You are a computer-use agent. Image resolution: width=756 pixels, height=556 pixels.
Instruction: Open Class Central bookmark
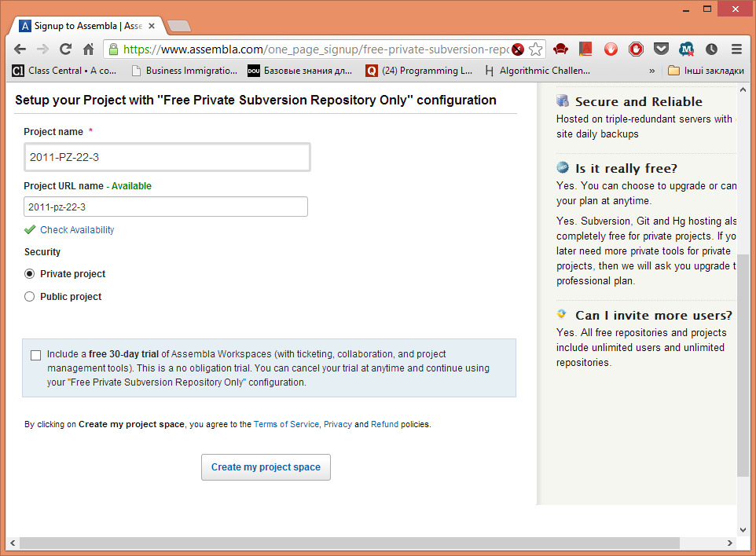(64, 71)
